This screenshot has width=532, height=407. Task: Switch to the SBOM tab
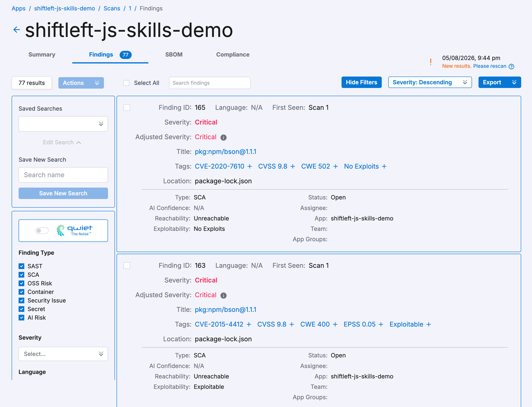coord(174,55)
